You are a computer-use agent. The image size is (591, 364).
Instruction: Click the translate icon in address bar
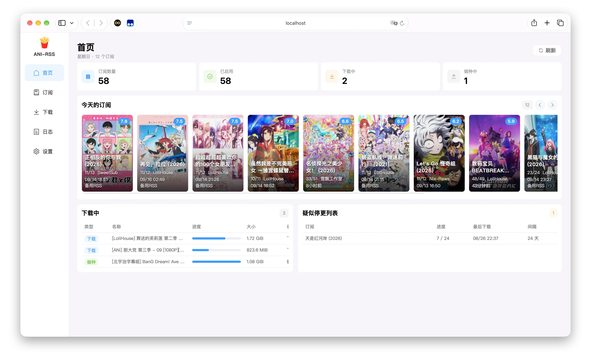click(394, 23)
